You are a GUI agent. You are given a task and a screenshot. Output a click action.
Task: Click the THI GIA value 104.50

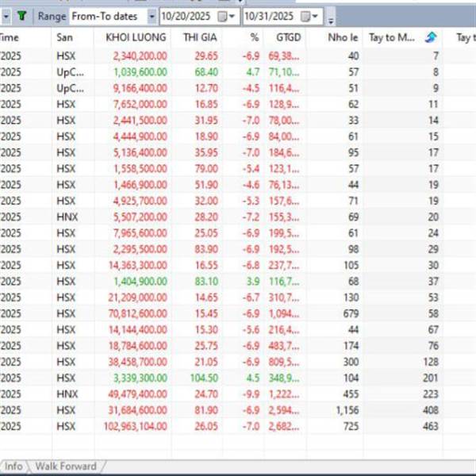204,378
